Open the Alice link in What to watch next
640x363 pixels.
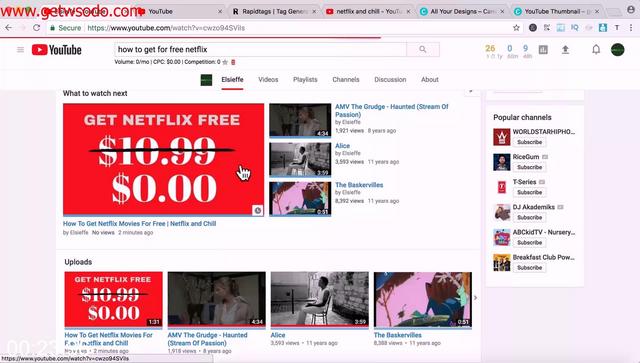(342, 146)
